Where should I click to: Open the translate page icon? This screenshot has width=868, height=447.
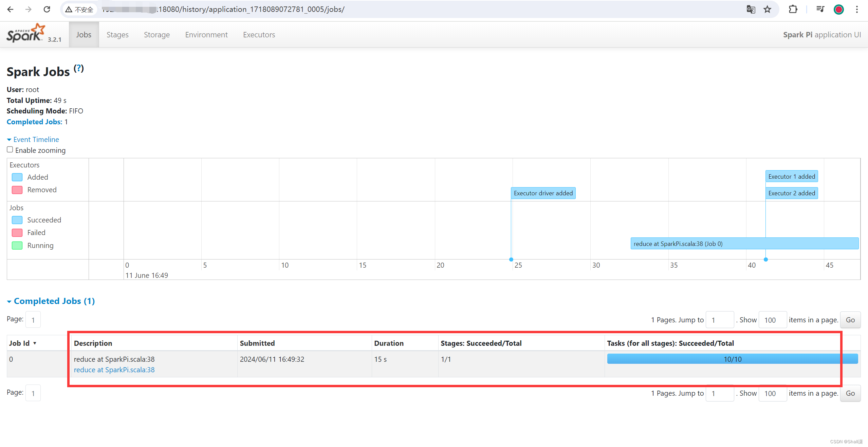tap(751, 10)
